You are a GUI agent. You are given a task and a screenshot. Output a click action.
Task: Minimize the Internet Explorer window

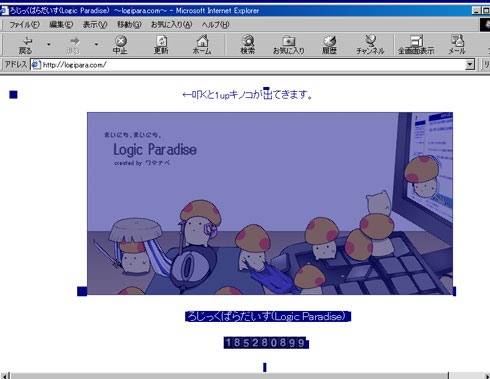coord(477,11)
